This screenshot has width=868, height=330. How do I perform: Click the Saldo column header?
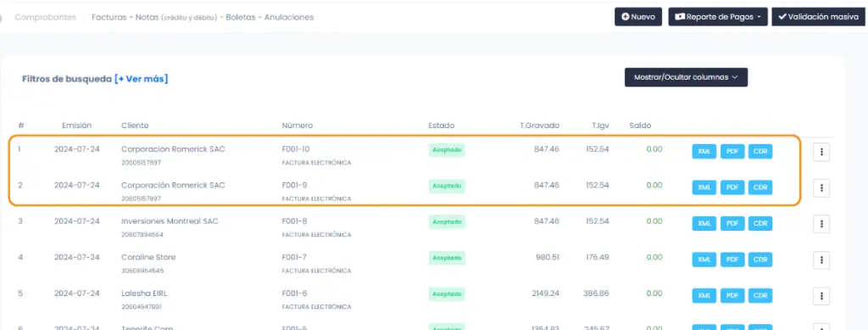(x=640, y=126)
